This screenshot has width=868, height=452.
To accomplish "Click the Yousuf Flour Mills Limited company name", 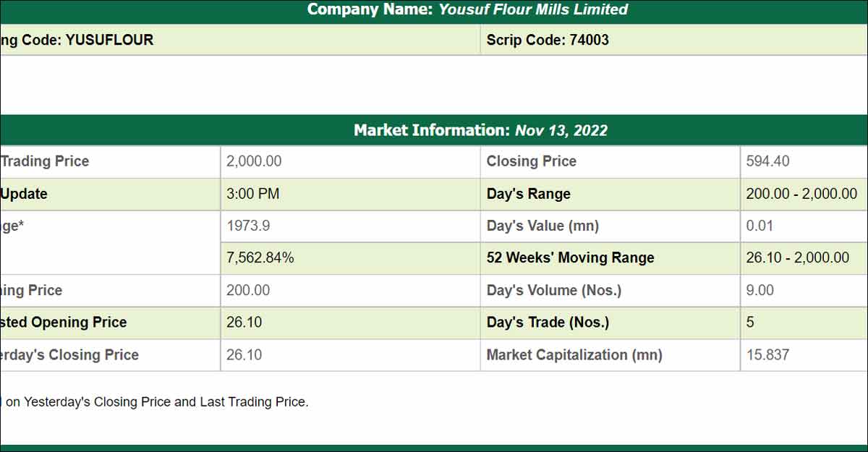I will [533, 10].
